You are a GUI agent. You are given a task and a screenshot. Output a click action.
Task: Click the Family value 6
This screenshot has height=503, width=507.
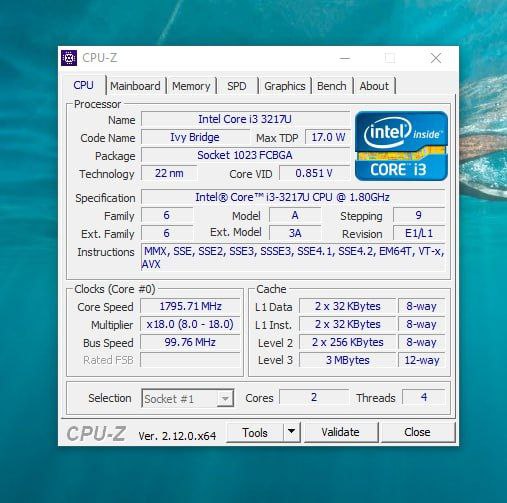tap(167, 215)
